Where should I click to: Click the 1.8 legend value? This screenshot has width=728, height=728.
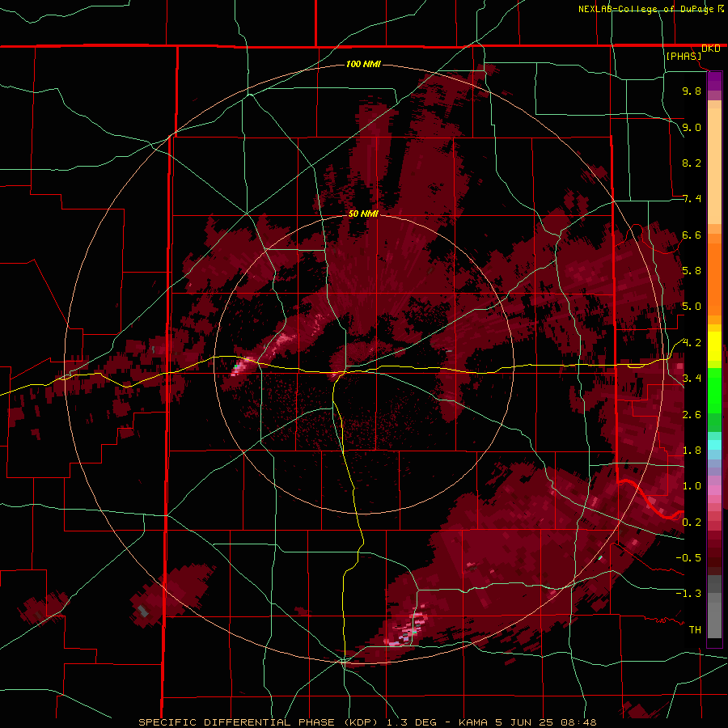pyautogui.click(x=692, y=451)
